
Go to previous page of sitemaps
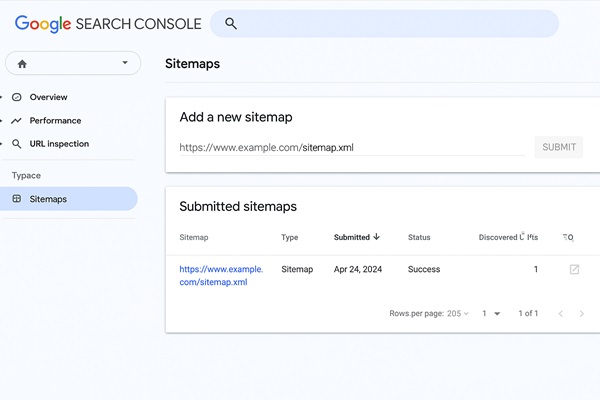(560, 314)
